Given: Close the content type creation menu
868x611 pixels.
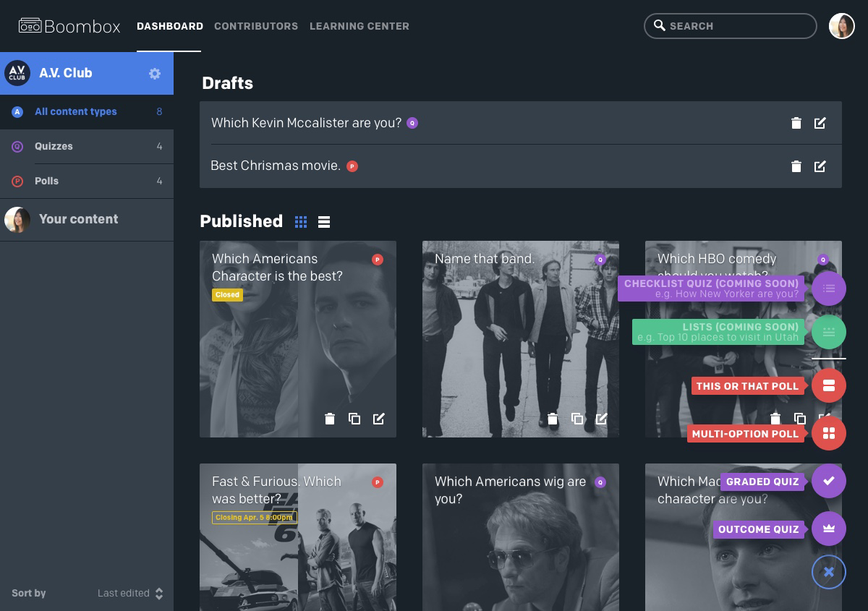Looking at the screenshot, I should (829, 572).
